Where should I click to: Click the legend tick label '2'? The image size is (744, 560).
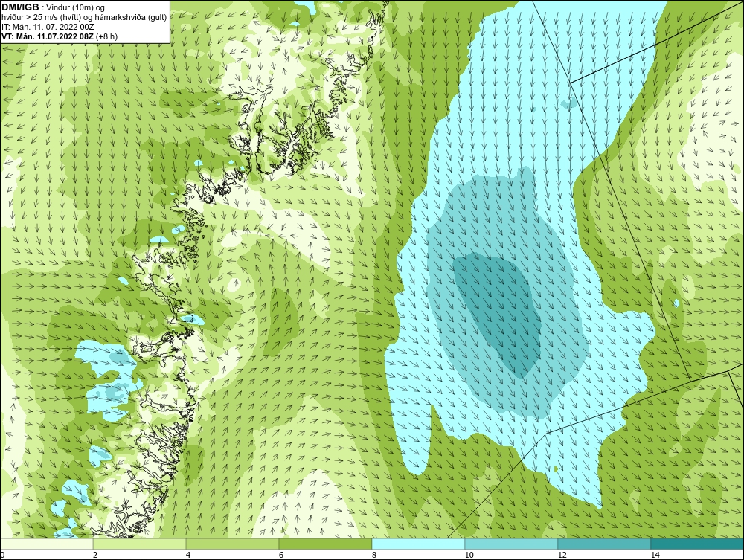click(95, 555)
